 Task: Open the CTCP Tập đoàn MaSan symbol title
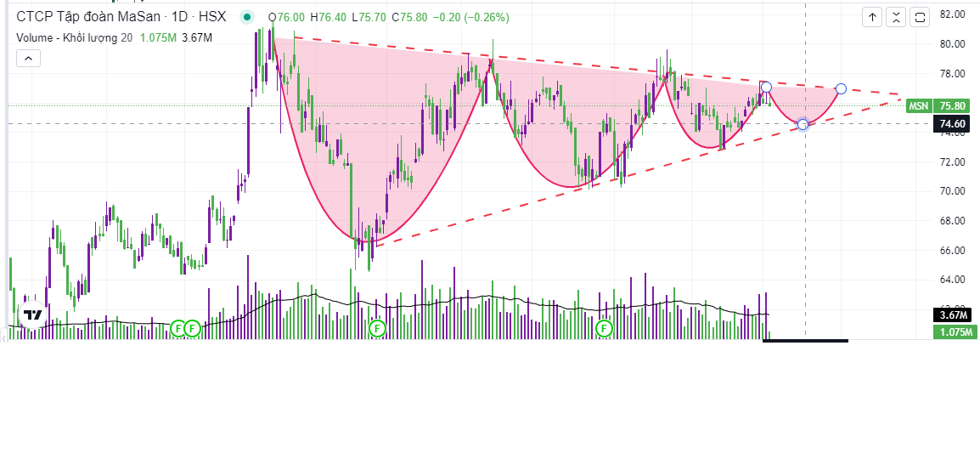pyautogui.click(x=121, y=17)
